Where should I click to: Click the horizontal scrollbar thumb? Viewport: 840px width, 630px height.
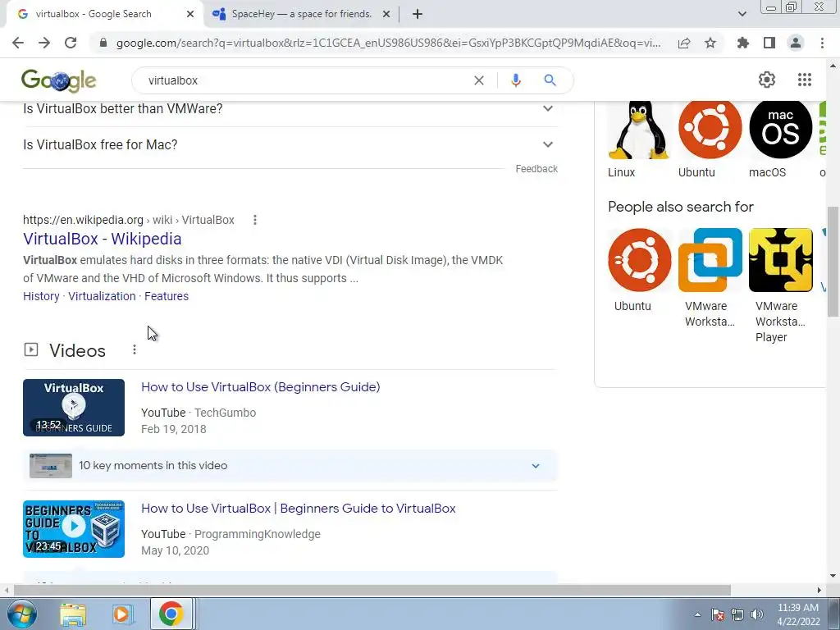tap(372, 590)
